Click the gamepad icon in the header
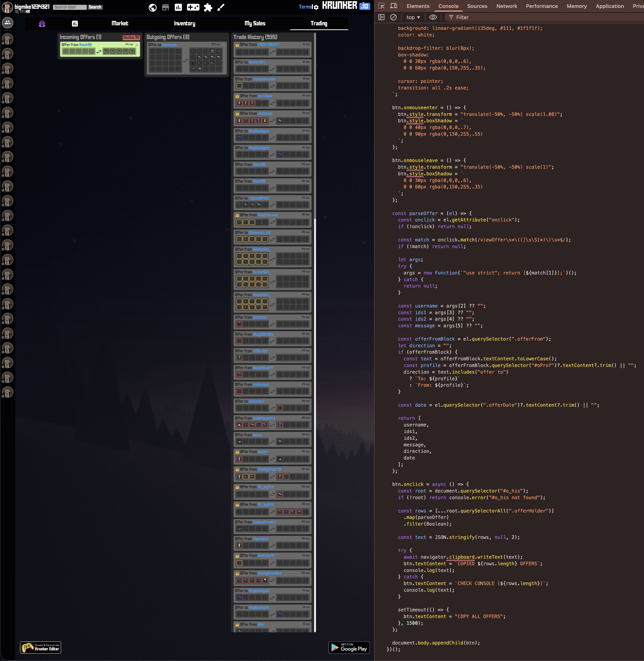This screenshot has width=644, height=661. 193,7
